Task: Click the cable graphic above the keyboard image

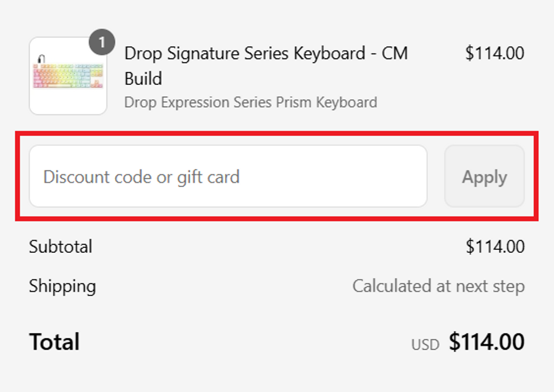Action: (41, 58)
